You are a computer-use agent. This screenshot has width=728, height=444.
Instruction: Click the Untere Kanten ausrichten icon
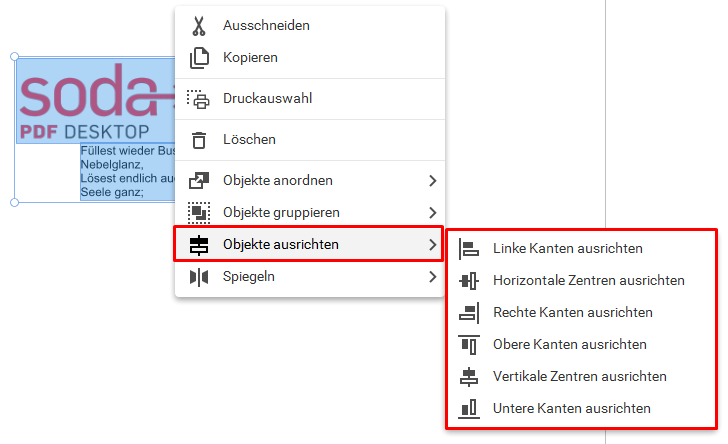point(468,409)
